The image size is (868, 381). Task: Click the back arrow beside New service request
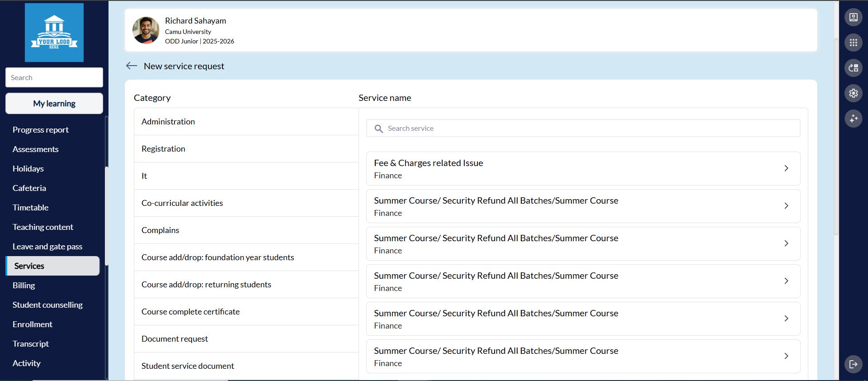[x=132, y=66]
